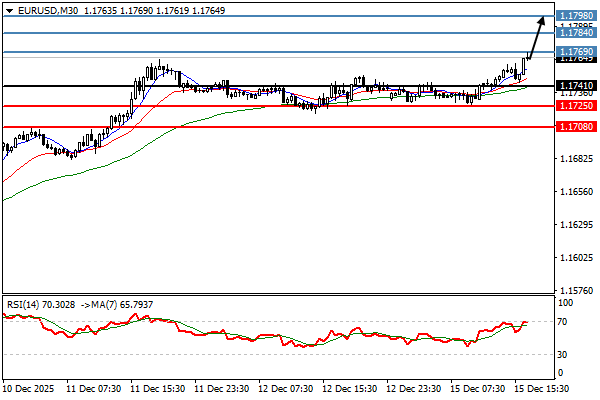Click the 15 Dec 15:30 time label

point(544,388)
